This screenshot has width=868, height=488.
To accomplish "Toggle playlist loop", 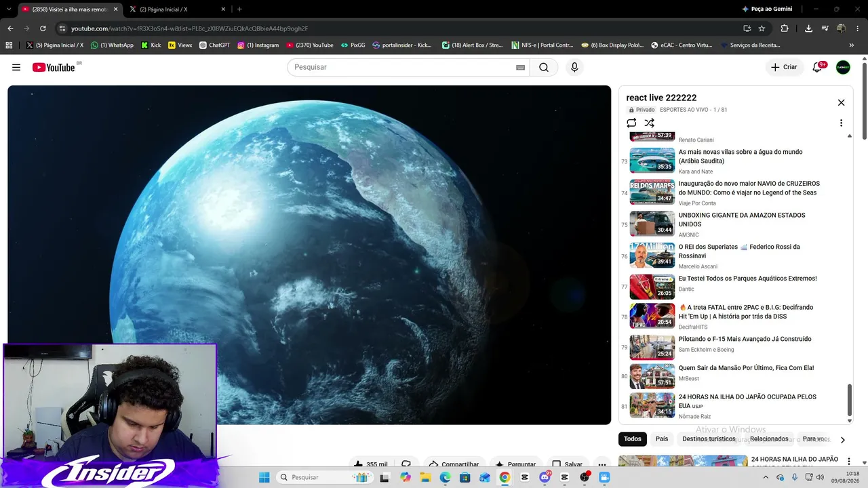I will (x=631, y=123).
